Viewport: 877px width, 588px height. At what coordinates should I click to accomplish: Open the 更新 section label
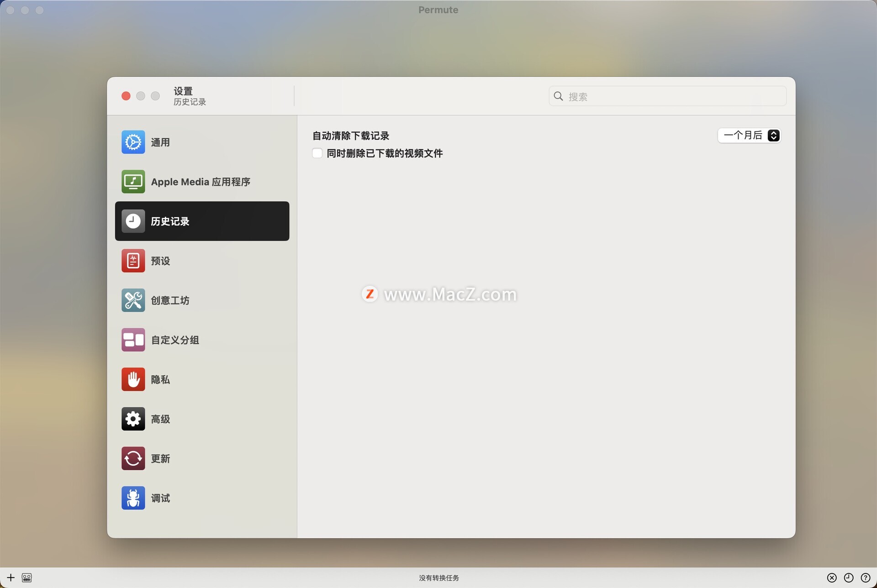click(x=160, y=458)
